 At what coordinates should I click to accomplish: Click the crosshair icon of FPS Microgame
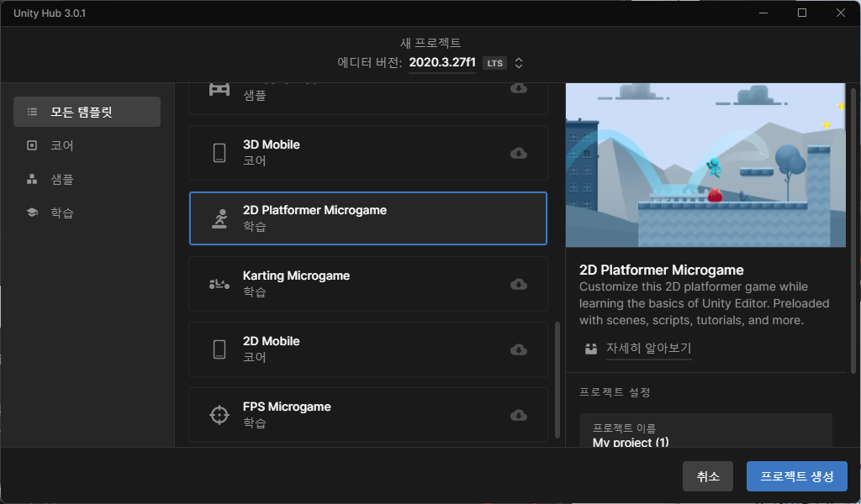[219, 415]
